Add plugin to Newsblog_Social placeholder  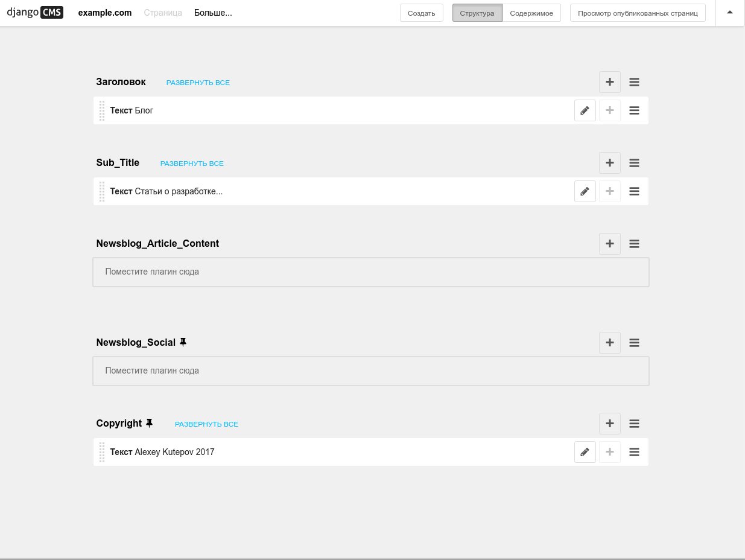[609, 343]
